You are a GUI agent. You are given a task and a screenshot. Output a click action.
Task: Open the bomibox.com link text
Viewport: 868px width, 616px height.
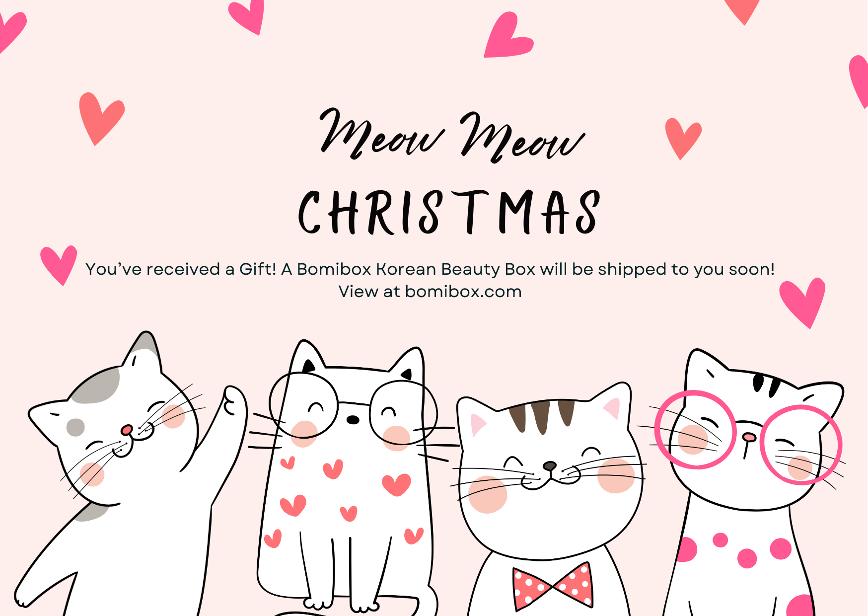click(x=463, y=292)
